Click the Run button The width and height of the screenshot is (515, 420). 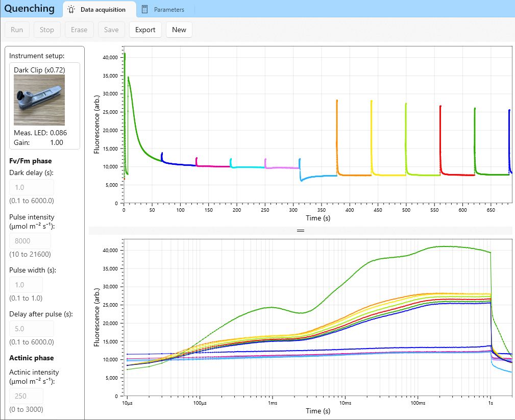17,30
